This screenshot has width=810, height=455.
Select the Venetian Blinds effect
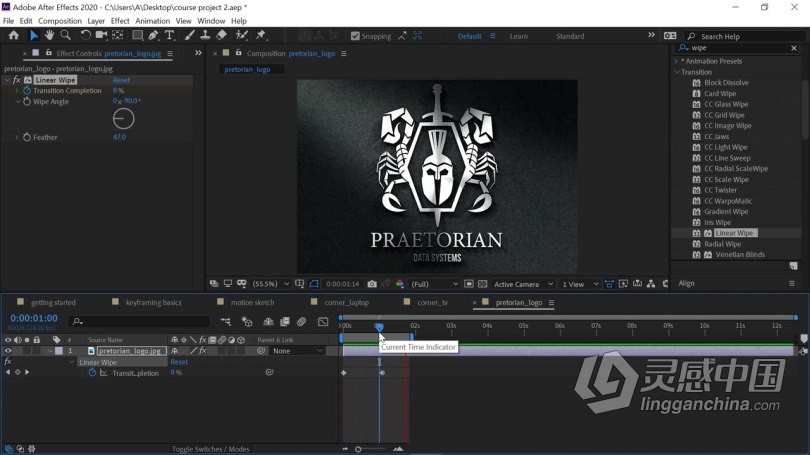740,255
